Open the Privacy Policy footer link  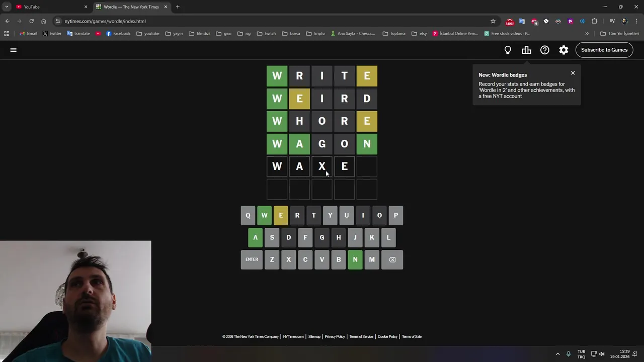click(335, 337)
